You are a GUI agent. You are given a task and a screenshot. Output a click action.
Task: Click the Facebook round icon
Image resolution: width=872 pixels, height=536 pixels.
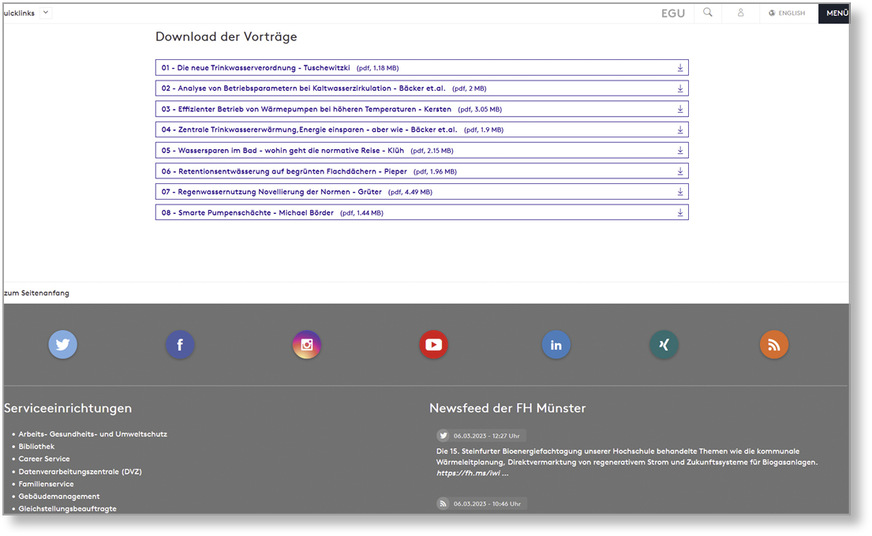(180, 345)
